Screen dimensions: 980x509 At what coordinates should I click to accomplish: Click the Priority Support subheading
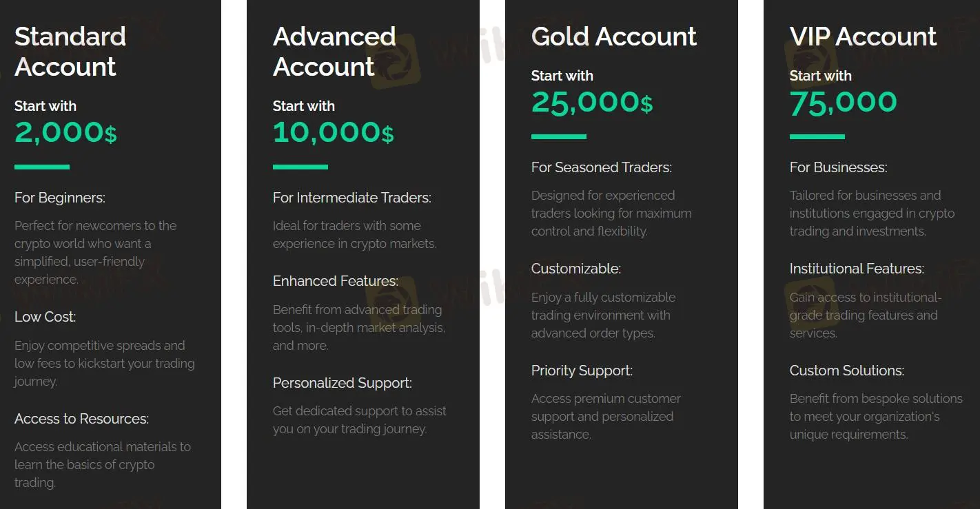pos(582,371)
